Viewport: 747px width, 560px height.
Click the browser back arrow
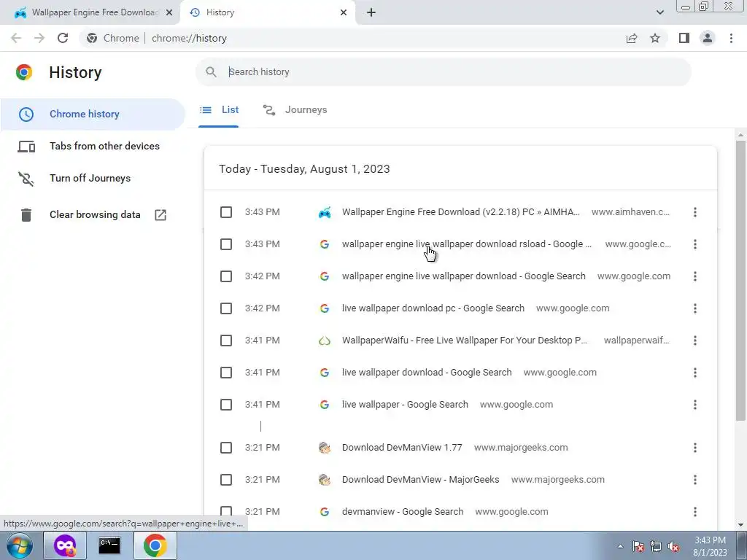click(x=16, y=38)
